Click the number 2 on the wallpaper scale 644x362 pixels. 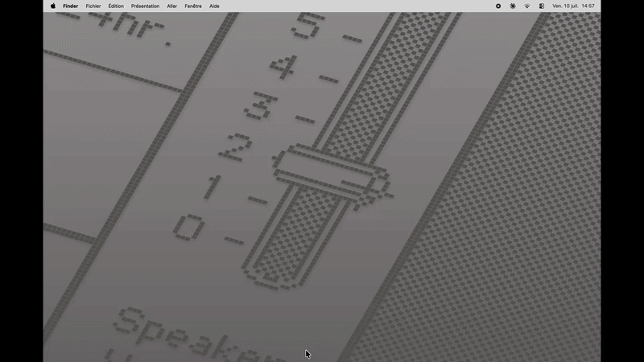click(236, 147)
